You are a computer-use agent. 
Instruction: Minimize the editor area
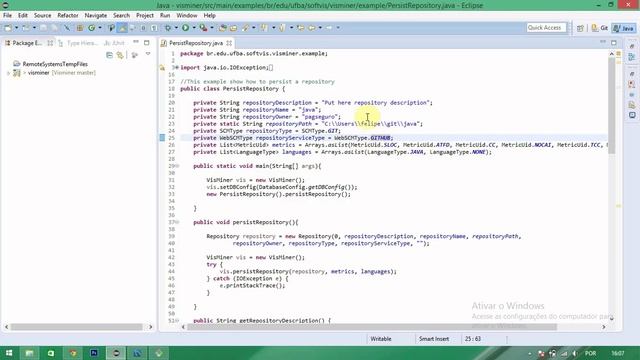pos(603,42)
